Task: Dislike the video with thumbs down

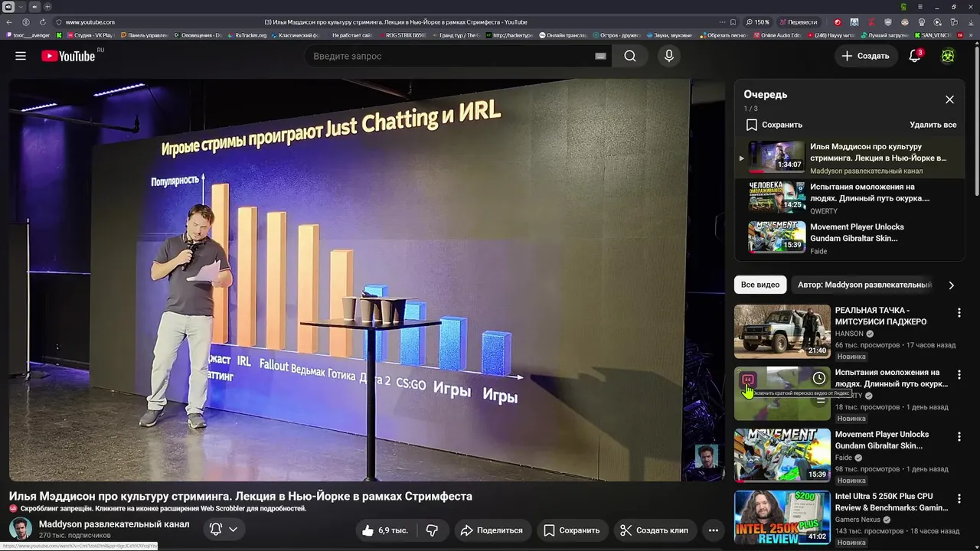Action: [x=432, y=530]
